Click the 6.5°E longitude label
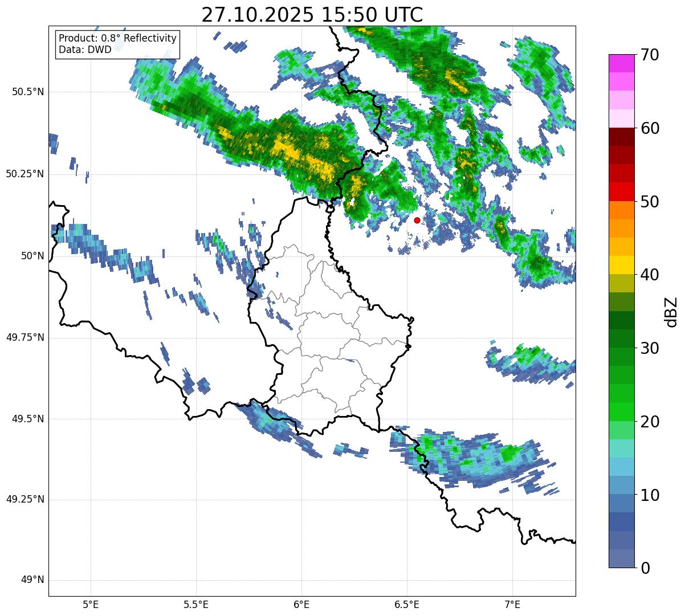 click(407, 604)
